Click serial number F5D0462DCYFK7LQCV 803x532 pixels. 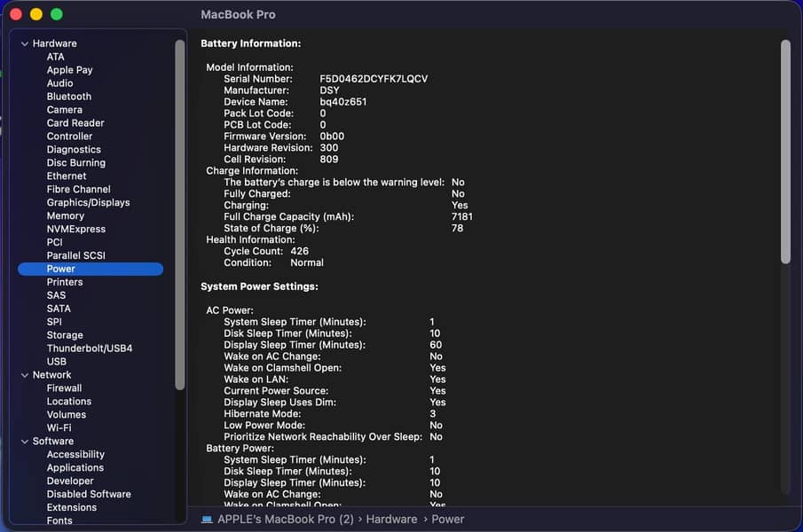(374, 79)
